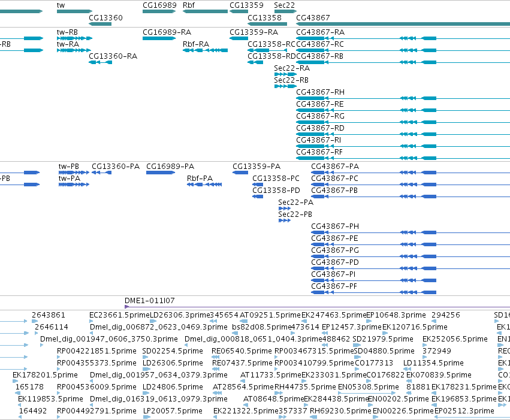Open EST RP004221851.5prime
Image resolution: width=510 pixels, height=420 pixels.
(x=96, y=352)
